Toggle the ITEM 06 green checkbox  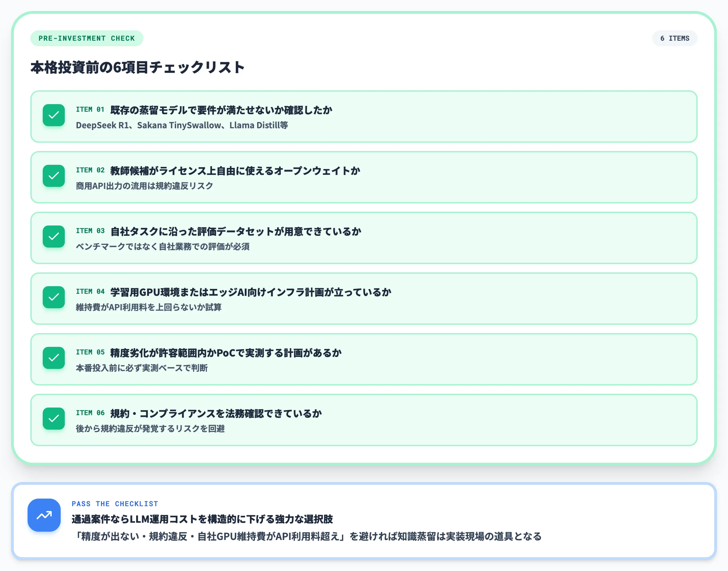pyautogui.click(x=54, y=419)
